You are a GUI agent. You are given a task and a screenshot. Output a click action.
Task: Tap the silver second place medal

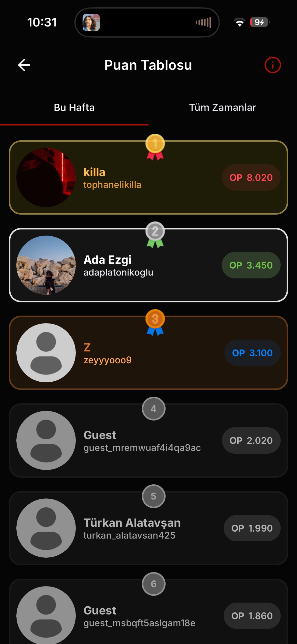(x=155, y=235)
